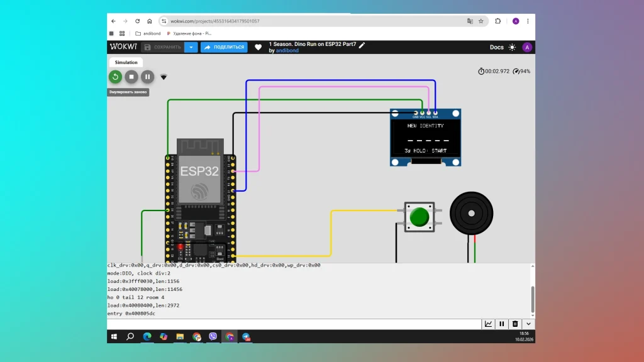The width and height of the screenshot is (644, 362).
Task: Go back in the browser
Action: coord(113,21)
